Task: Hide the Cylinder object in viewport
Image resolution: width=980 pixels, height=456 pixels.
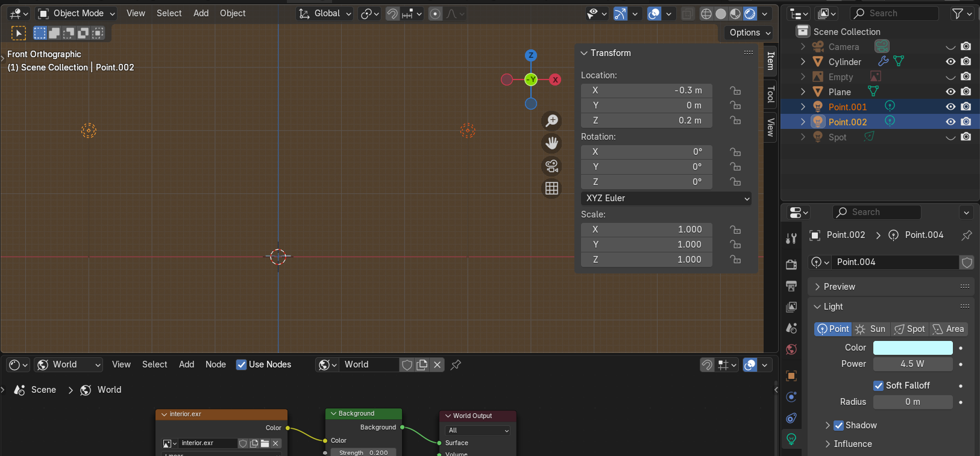Action: click(x=950, y=61)
